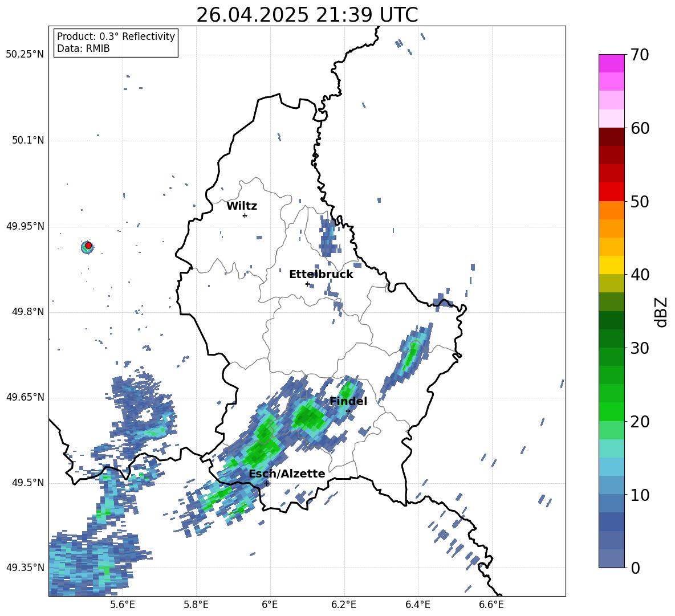This screenshot has width=675, height=616.
Task: Click the 40 colorbar tick label
Action: [x=640, y=275]
